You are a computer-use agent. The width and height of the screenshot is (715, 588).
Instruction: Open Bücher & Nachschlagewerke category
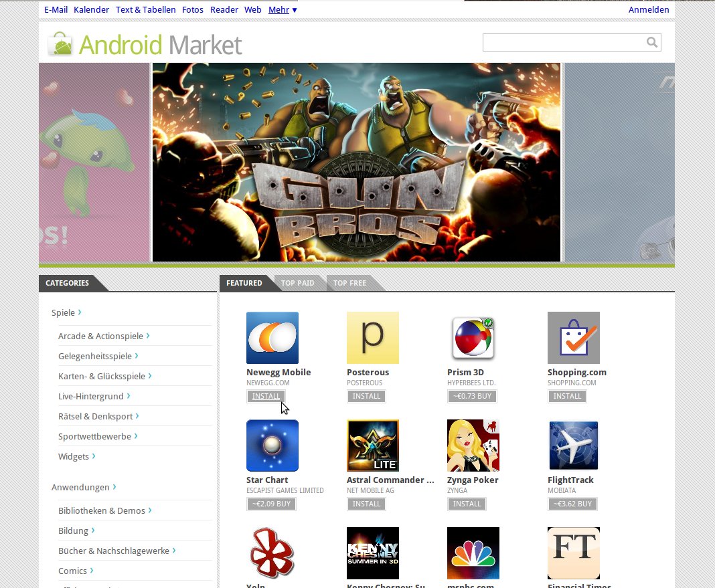116,551
